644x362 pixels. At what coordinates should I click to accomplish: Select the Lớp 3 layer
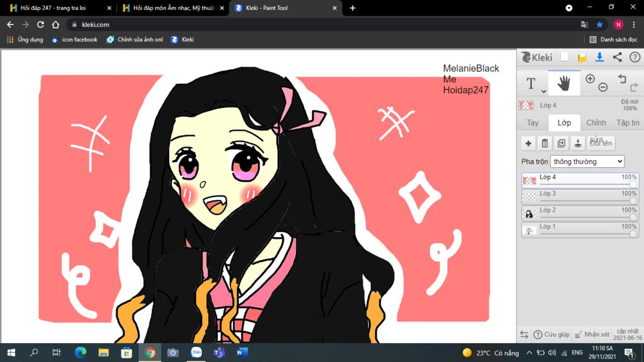(x=580, y=197)
